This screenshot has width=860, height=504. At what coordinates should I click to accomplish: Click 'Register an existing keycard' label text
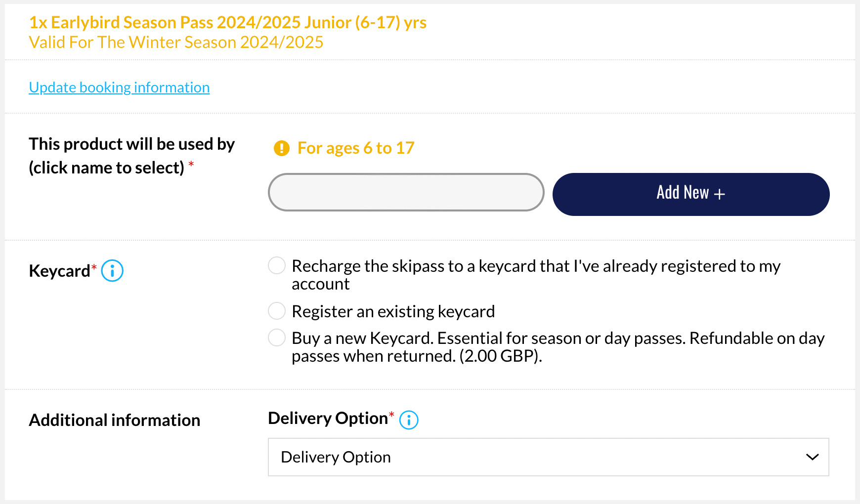[x=393, y=311]
